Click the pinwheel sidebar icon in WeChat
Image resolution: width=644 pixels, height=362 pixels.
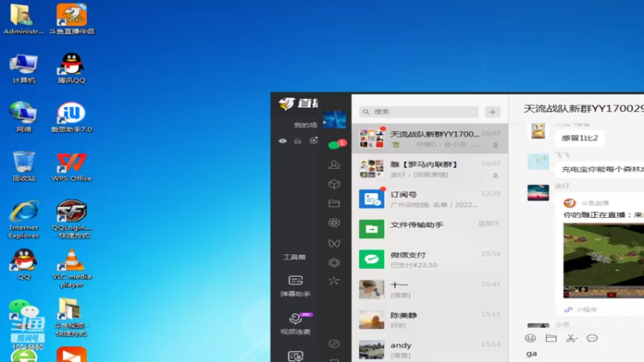click(x=334, y=281)
